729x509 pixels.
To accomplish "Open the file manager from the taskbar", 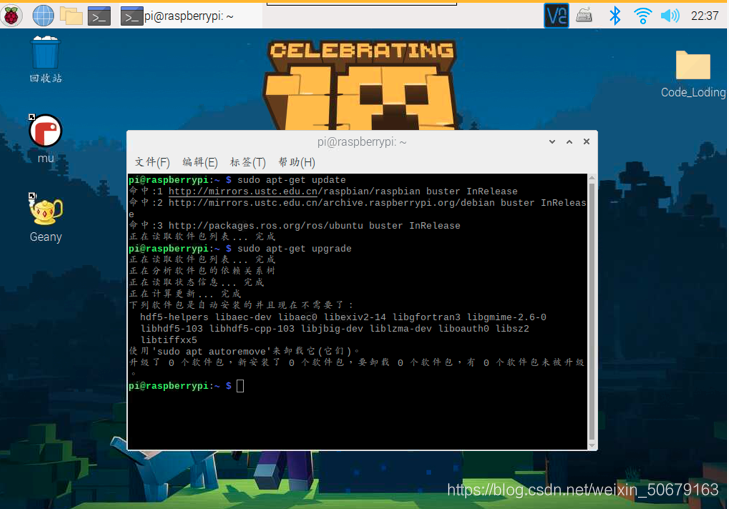I will (71, 16).
